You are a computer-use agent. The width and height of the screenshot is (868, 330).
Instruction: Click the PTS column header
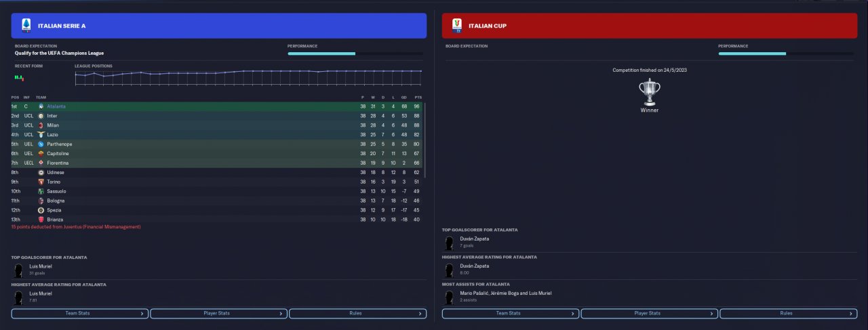coord(418,97)
